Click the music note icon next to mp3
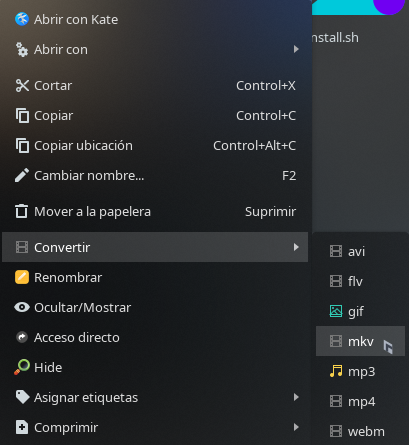Viewport: 409px width, 445px height. [336, 371]
